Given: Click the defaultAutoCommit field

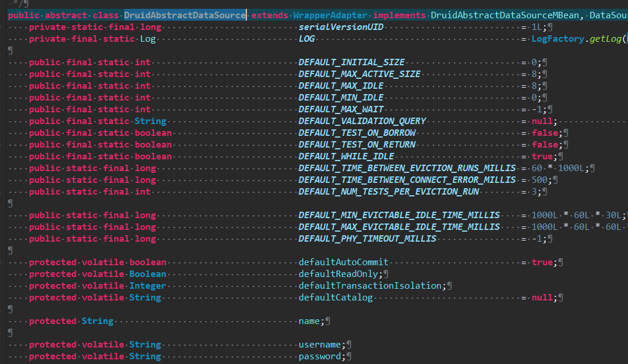Looking at the screenshot, I should click(343, 262).
